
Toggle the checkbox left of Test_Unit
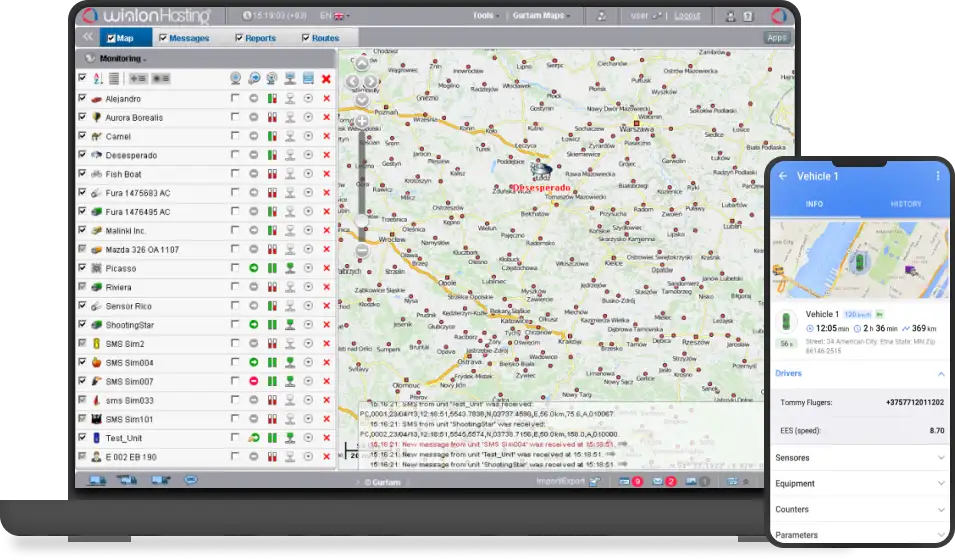(82, 438)
